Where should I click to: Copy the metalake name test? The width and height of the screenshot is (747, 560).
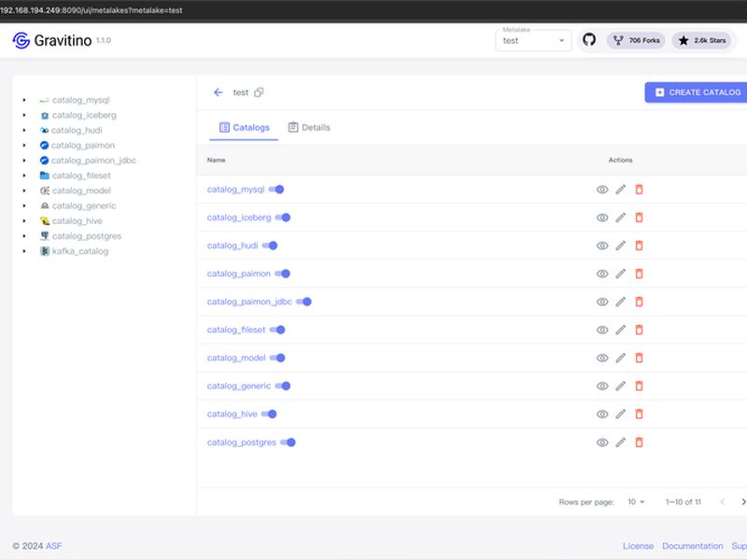click(x=259, y=92)
